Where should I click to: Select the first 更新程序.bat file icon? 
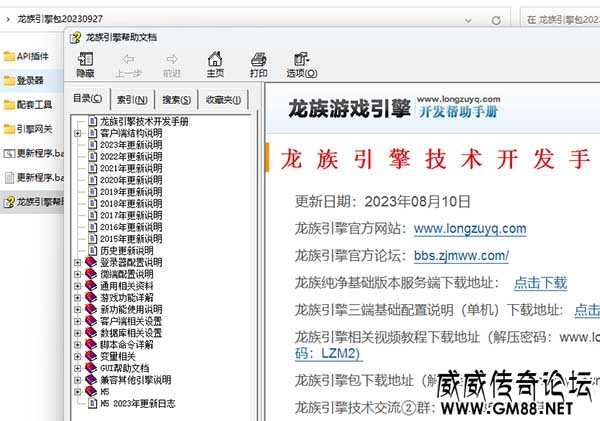[x=9, y=153]
